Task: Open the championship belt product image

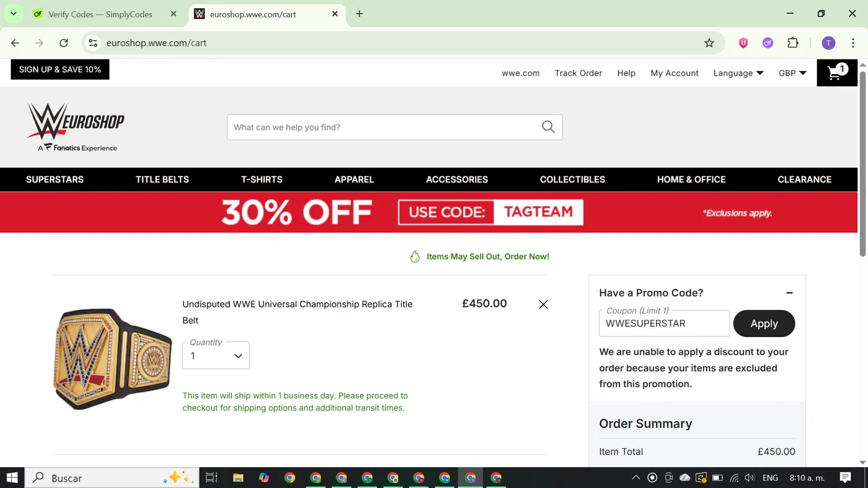Action: 112,358
